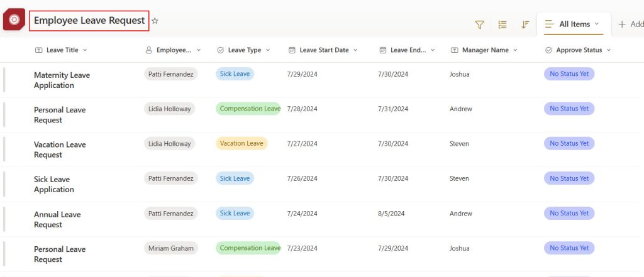This screenshot has height=277, width=644.
Task: Open the Manager Name column dropdown
Action: point(515,50)
